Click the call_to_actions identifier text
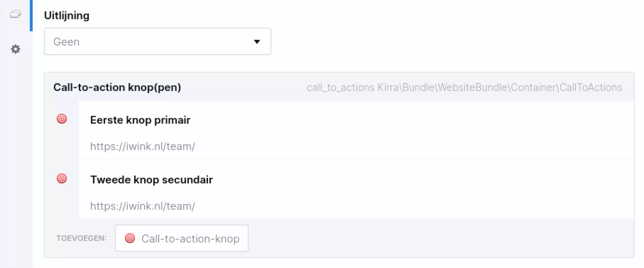644x268 pixels. pos(340,87)
